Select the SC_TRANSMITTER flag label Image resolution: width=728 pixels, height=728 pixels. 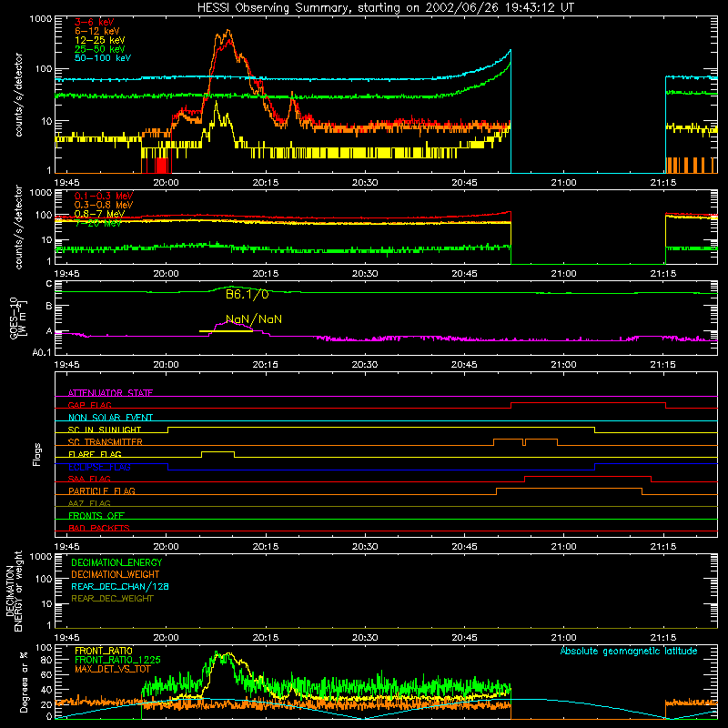click(106, 441)
